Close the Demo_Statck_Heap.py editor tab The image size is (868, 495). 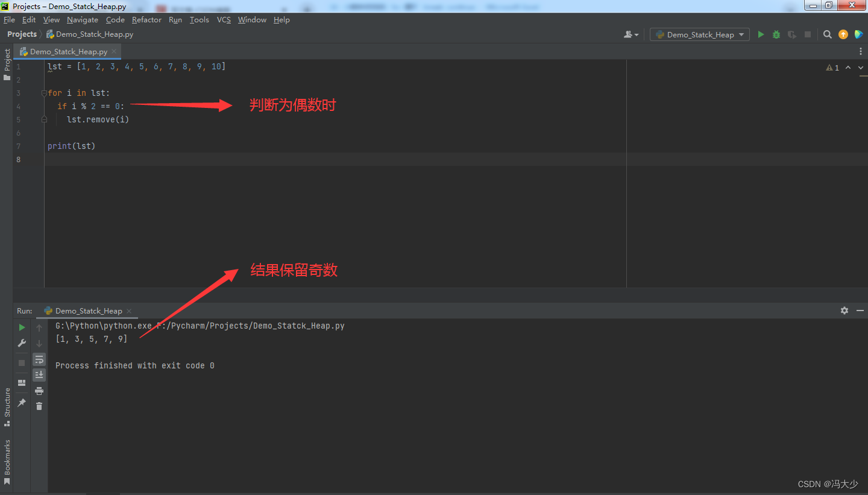(x=115, y=52)
